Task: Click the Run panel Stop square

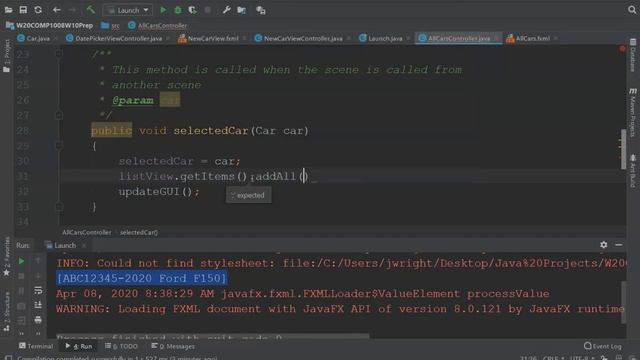Action: click(x=21, y=276)
